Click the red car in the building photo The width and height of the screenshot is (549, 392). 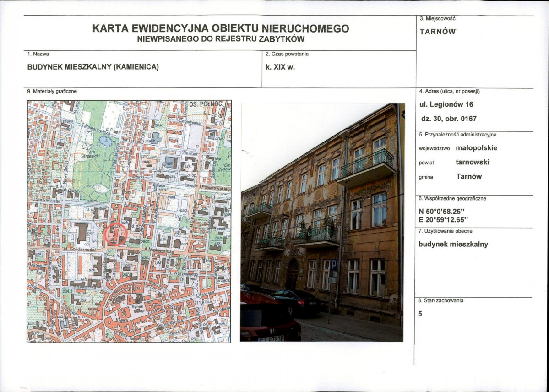click(x=270, y=316)
